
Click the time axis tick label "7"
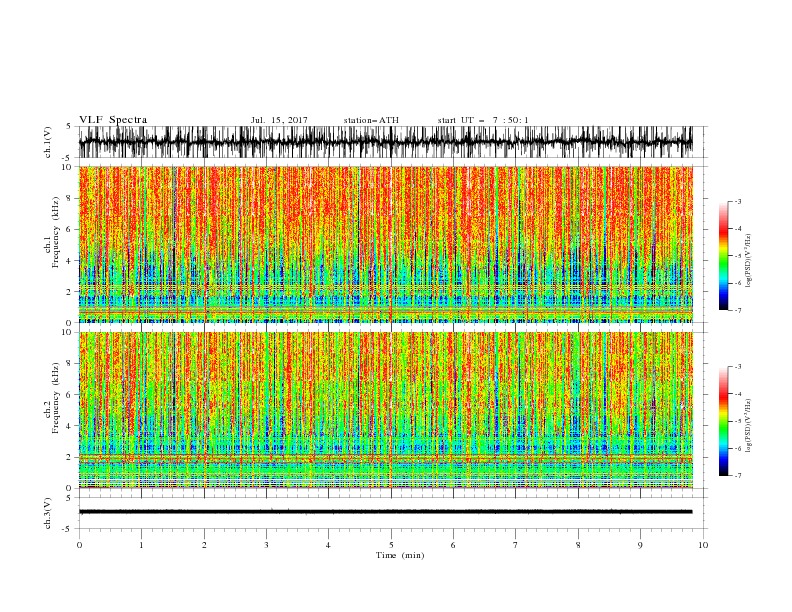(516, 545)
